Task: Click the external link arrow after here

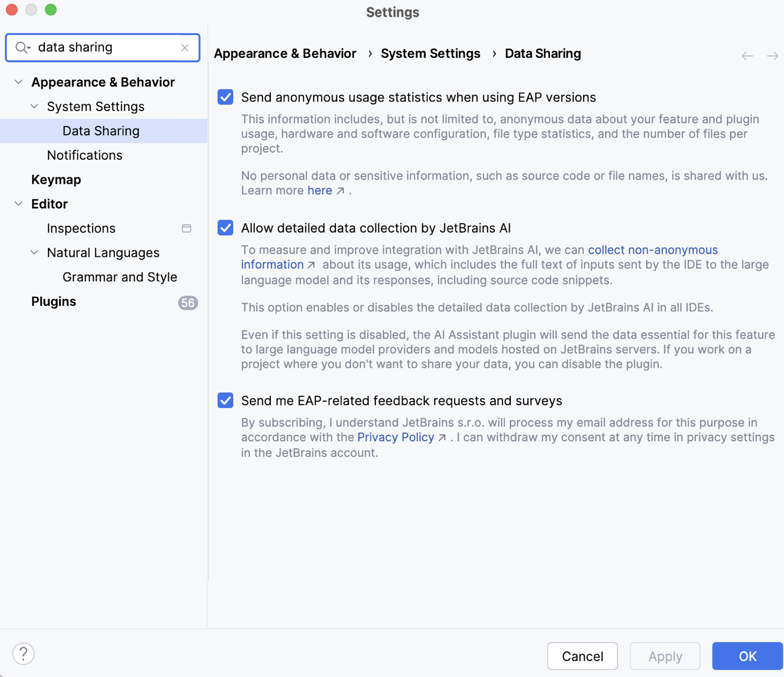Action: point(341,190)
